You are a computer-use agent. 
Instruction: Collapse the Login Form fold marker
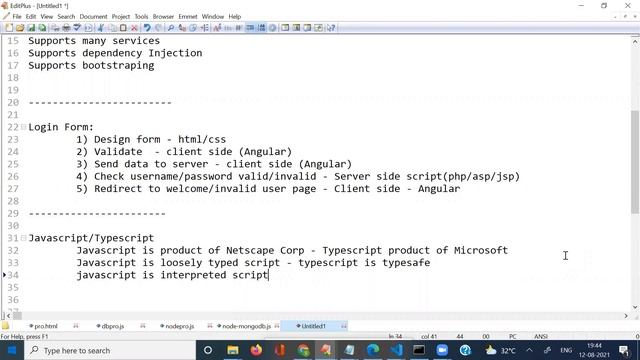[23, 127]
